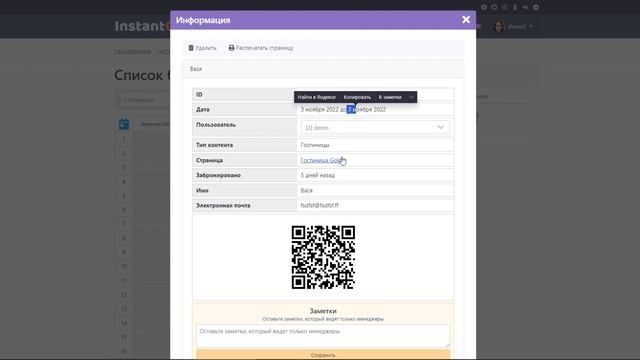Click the Заметки section heading
This screenshot has height=360, width=640.
tap(323, 311)
